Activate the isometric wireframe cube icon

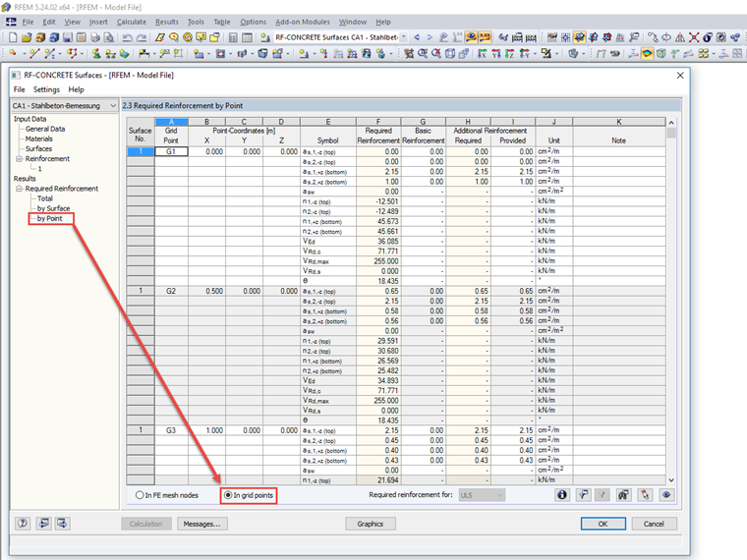(450, 54)
